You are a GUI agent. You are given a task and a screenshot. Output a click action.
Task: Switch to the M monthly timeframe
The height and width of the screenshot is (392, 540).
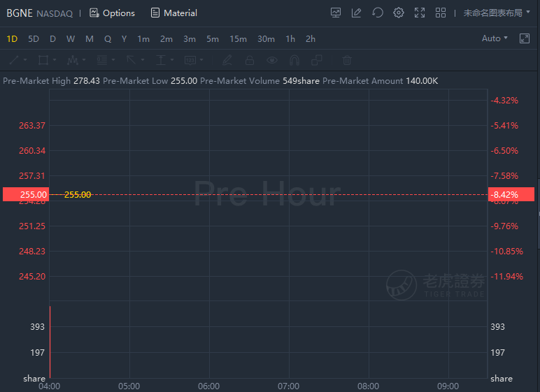tap(90, 39)
